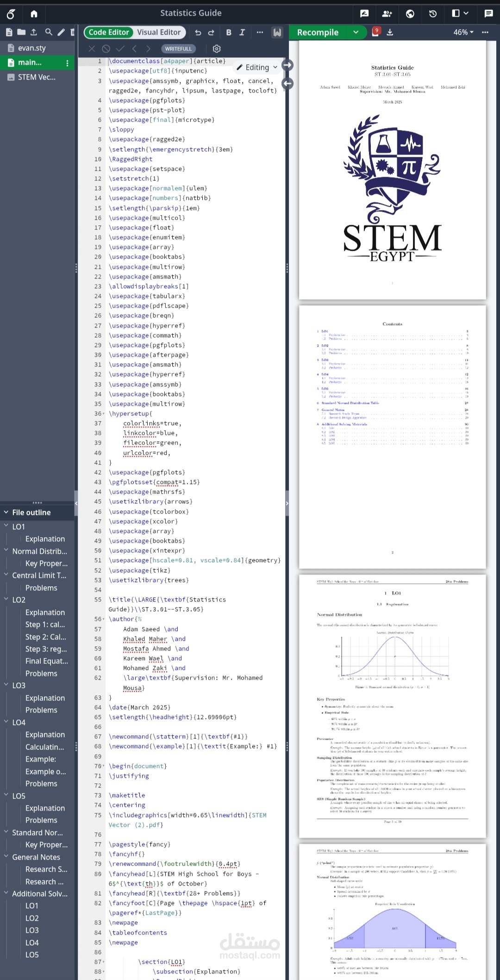Image resolution: width=500 pixels, height=980 pixels.
Task: Redo the last edit
Action: coord(211,32)
